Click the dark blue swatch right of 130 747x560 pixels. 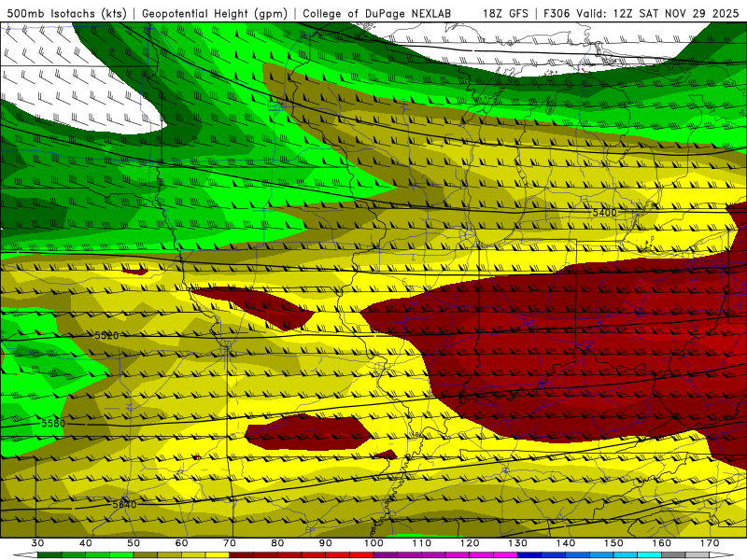[529, 555]
